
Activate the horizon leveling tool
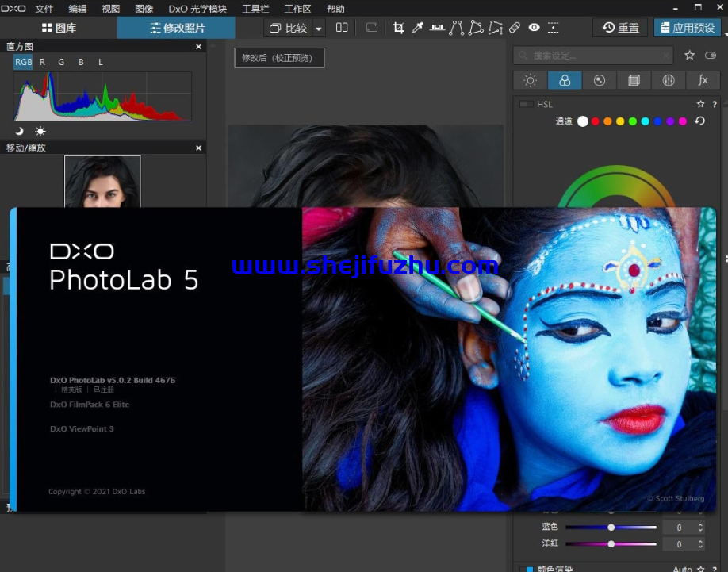click(437, 28)
